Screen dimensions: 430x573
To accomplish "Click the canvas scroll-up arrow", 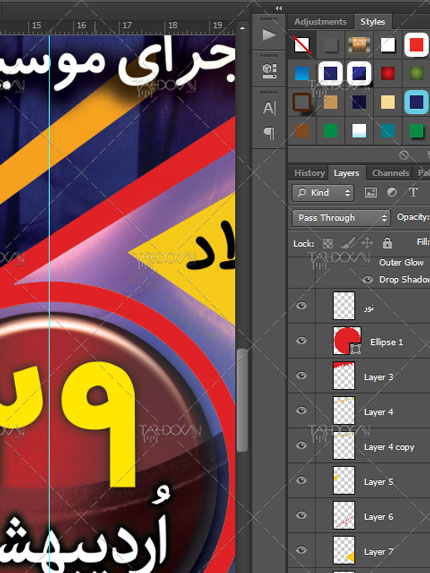I will coord(242,28).
